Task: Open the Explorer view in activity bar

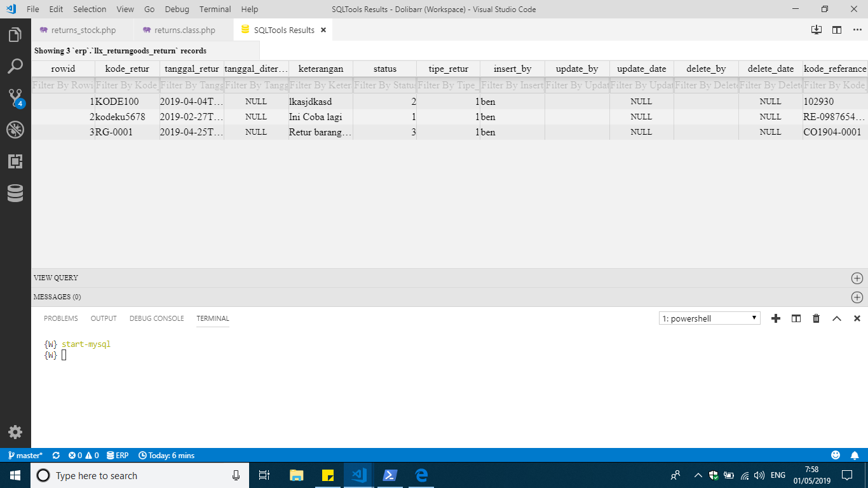Action: 15,34
